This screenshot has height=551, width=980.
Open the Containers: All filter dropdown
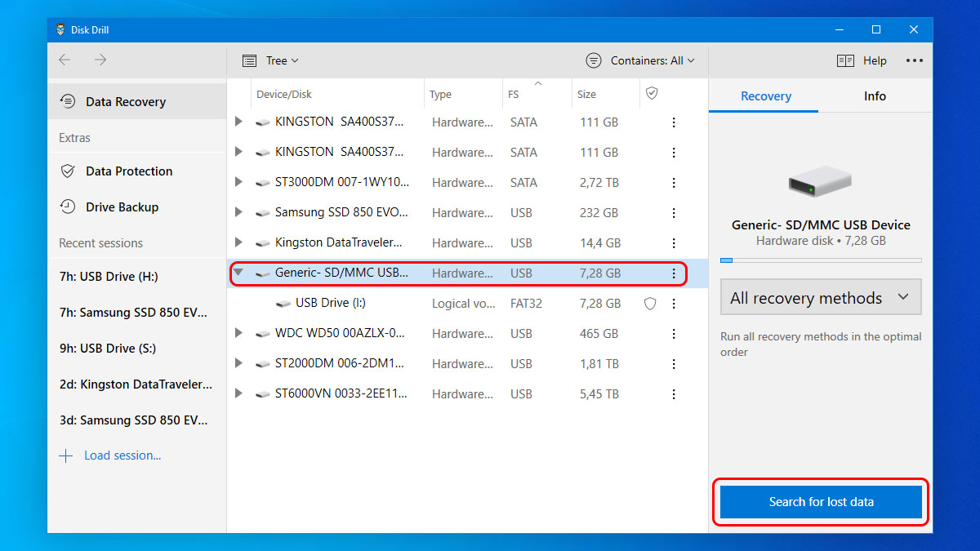click(640, 60)
